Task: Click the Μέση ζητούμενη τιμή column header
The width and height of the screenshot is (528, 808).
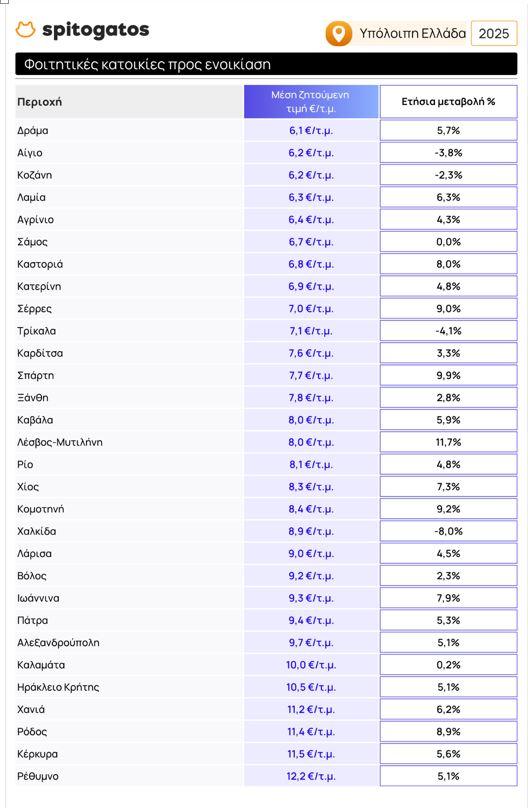Action: coord(311,102)
